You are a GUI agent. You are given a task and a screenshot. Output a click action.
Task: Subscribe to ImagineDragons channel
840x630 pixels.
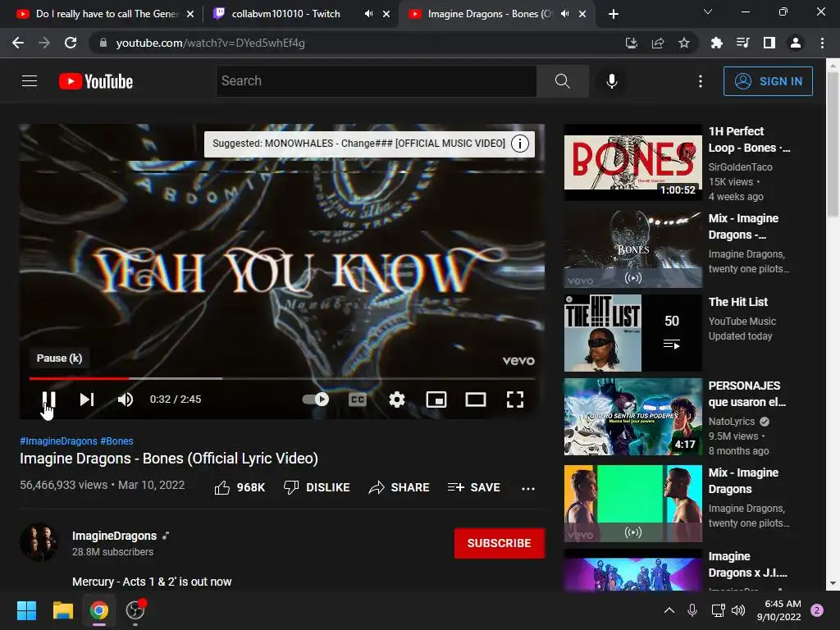(500, 543)
